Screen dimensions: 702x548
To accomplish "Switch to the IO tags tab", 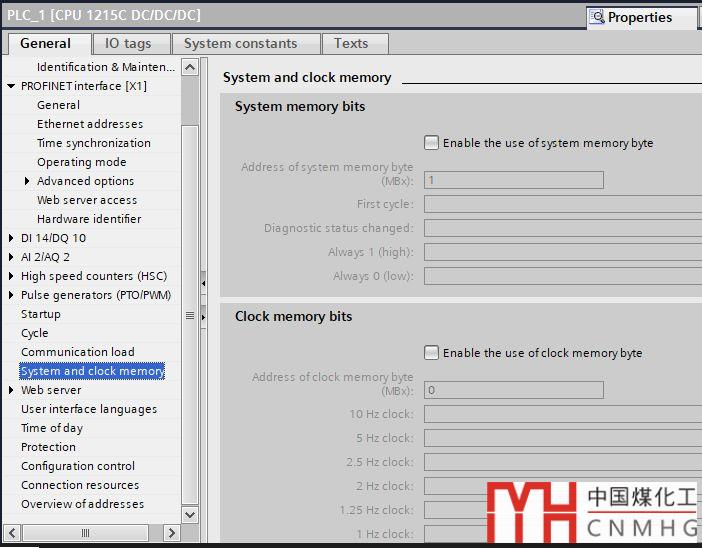I will pos(128,44).
